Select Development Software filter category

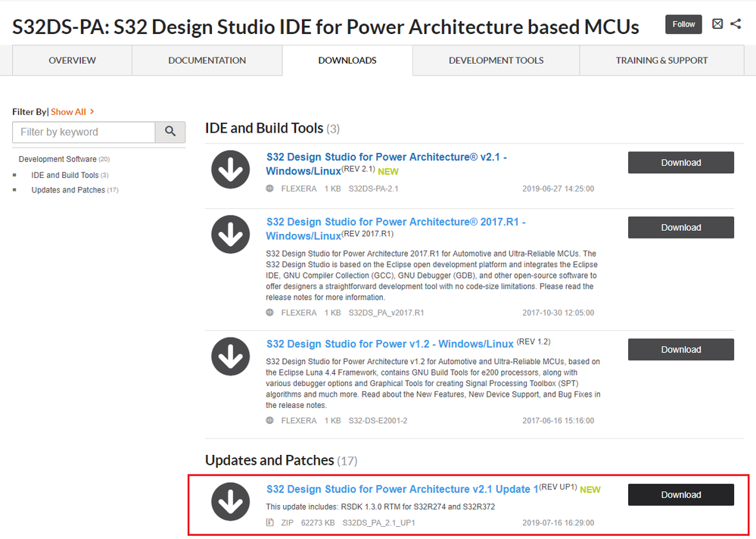point(64,159)
